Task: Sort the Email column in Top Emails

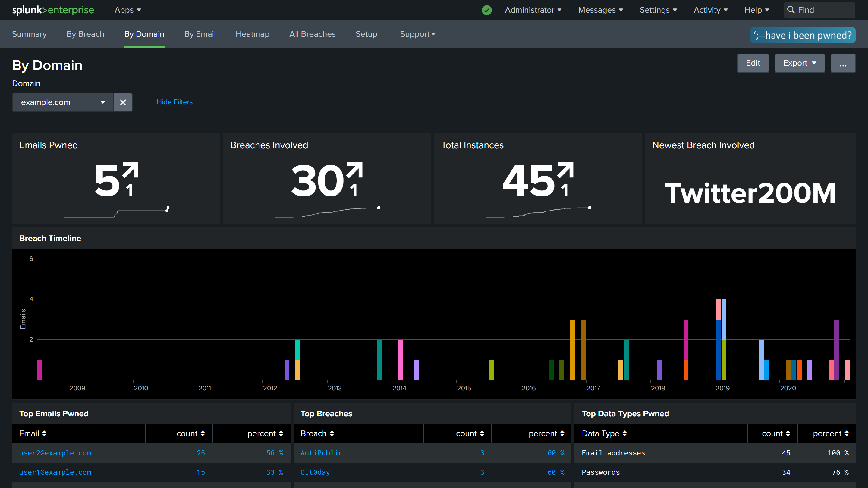Action: tap(33, 433)
